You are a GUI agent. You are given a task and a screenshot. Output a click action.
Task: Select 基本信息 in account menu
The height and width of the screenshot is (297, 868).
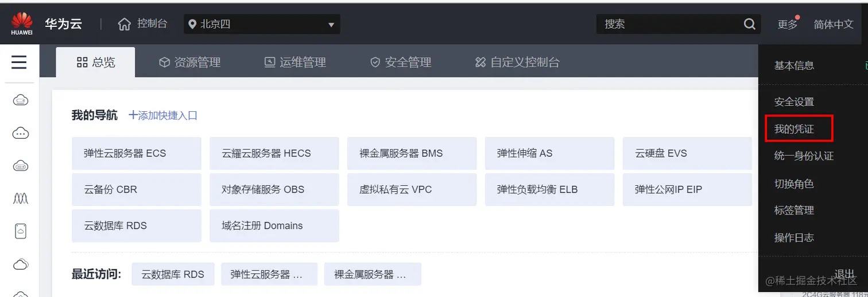(794, 65)
